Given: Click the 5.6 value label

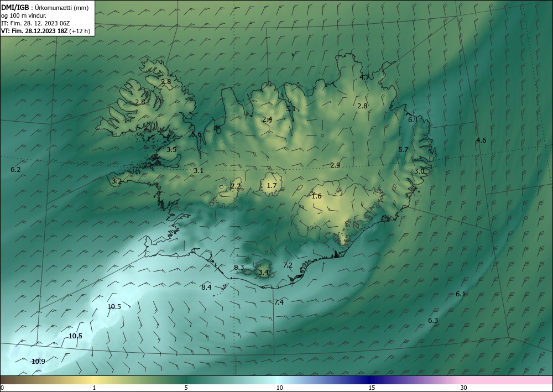Looking at the screenshot, I should point(197,134).
